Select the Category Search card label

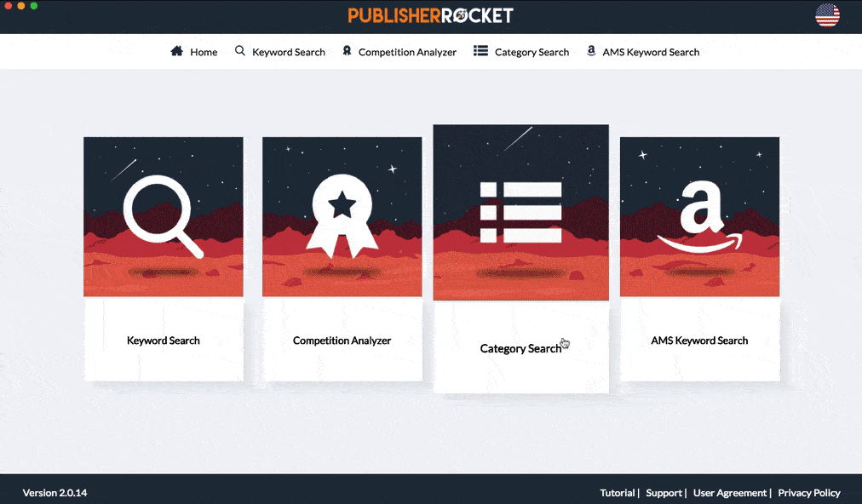coord(520,347)
